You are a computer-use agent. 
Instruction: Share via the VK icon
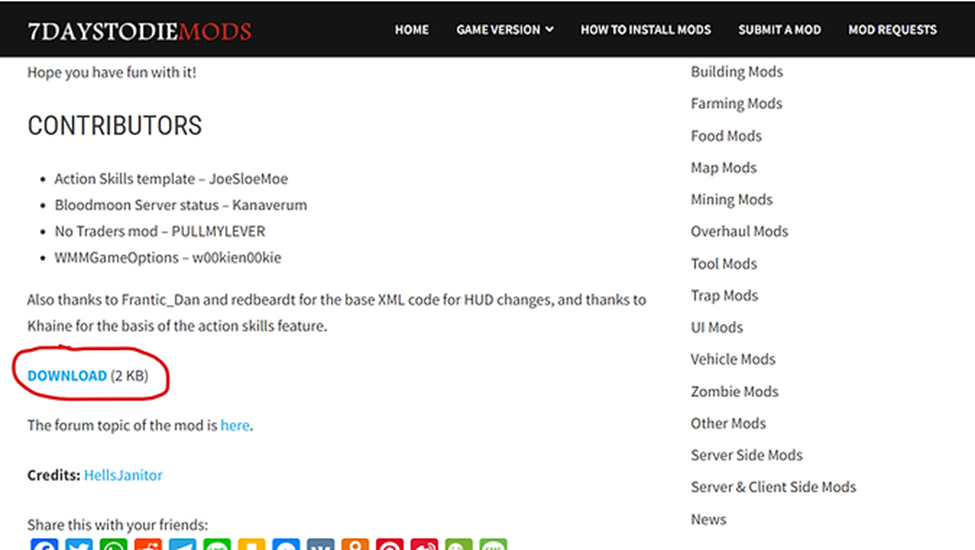320,544
